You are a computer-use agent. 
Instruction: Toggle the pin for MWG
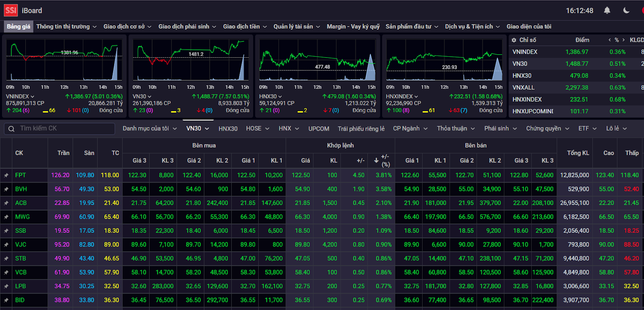[x=6, y=217]
